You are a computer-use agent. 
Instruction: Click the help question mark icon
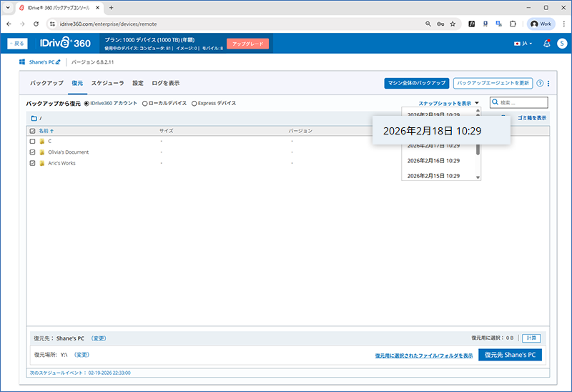pyautogui.click(x=540, y=83)
